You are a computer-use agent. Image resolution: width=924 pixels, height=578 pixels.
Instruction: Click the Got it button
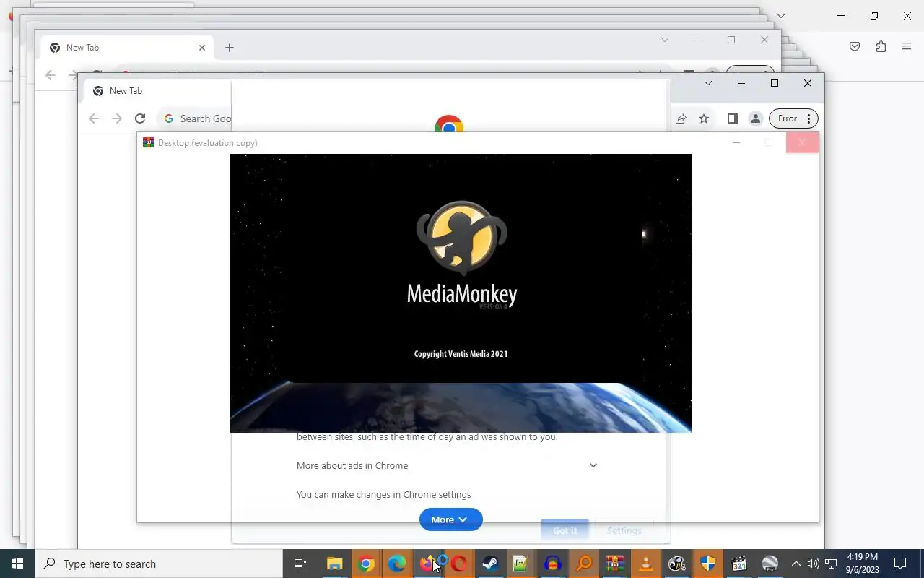click(565, 530)
